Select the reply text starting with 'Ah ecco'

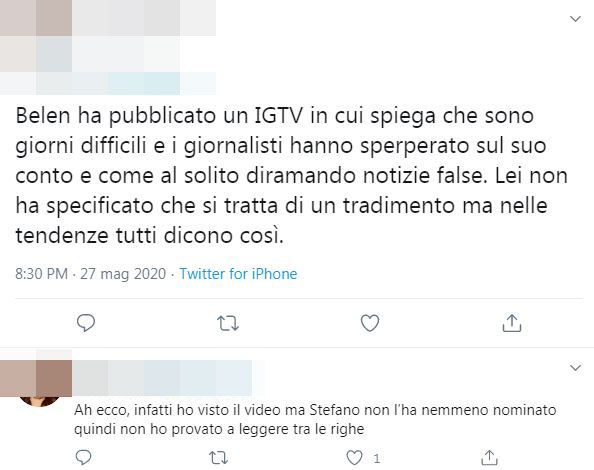click(315, 419)
